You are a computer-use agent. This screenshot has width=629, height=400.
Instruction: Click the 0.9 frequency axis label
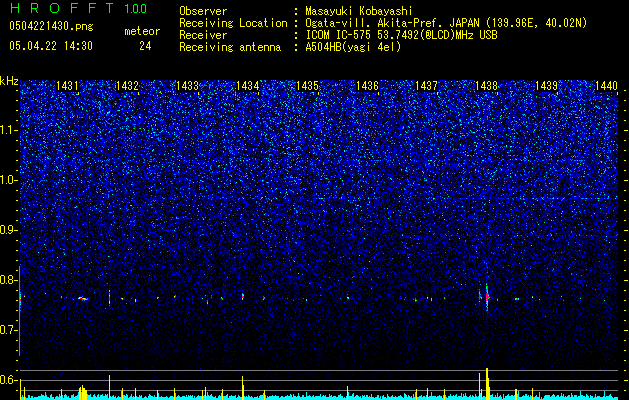8,230
